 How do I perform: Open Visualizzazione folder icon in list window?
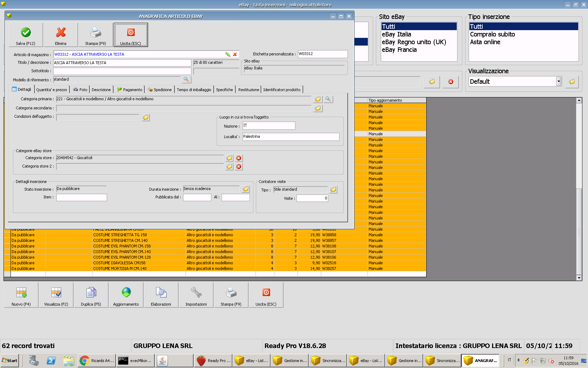(572, 82)
